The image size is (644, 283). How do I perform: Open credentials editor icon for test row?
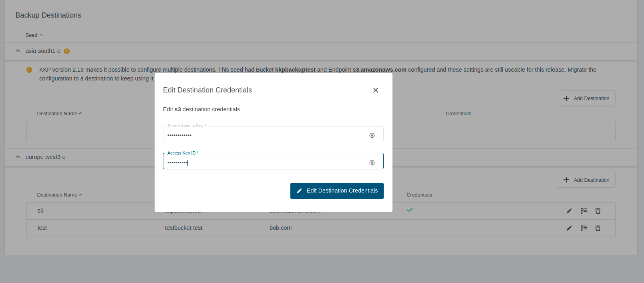584,228
